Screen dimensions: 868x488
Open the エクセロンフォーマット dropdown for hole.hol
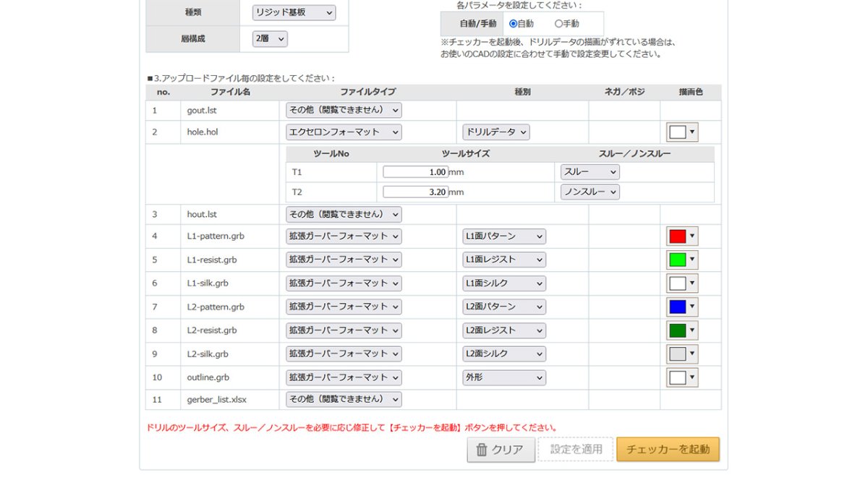[x=344, y=132]
